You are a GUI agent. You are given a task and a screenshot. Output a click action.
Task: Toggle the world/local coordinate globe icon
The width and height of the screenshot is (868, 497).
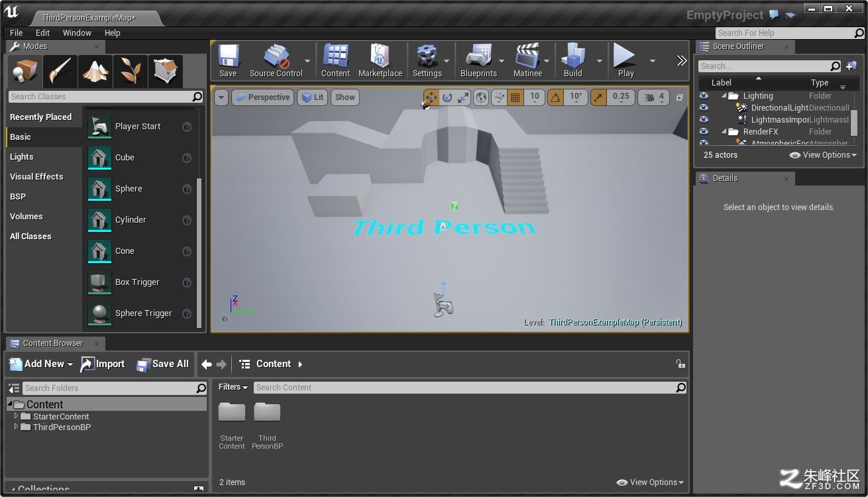(481, 97)
